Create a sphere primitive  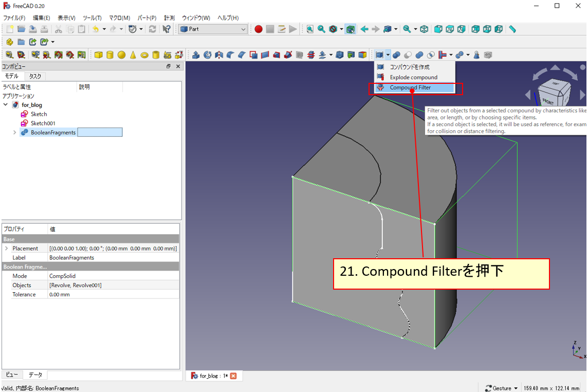[x=121, y=55]
